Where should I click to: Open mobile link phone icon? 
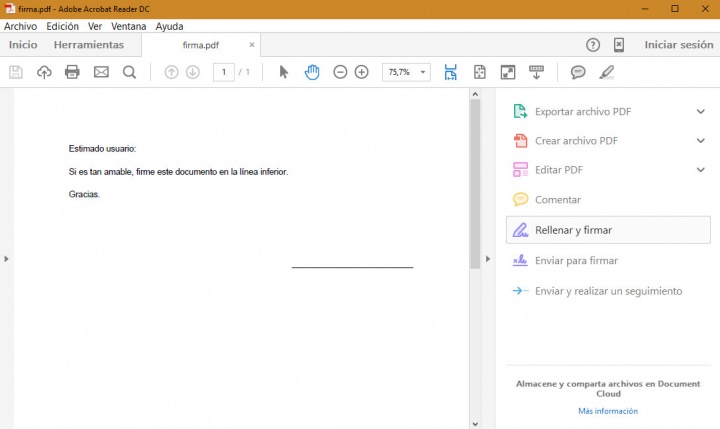619,45
